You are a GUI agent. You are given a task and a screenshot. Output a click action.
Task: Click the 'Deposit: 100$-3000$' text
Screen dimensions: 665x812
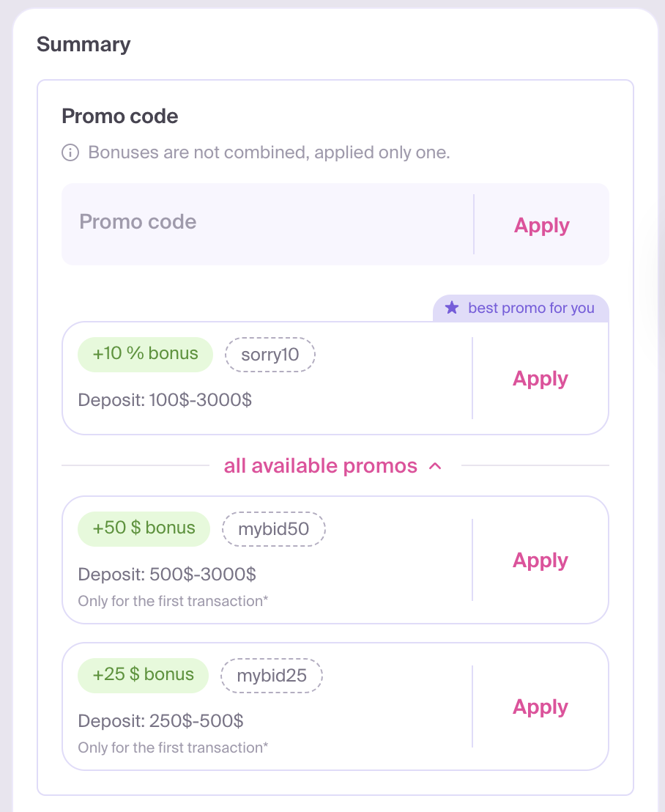pos(165,400)
